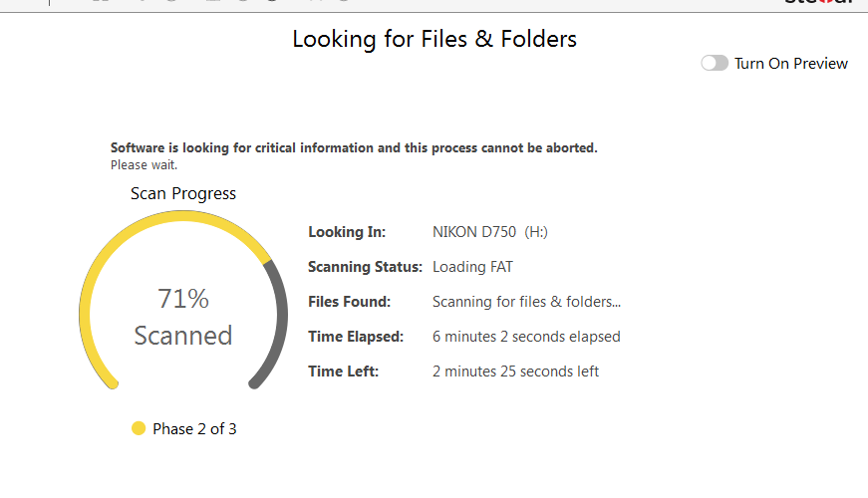Select the NIKON D750 (H:) drive name

coord(489,232)
